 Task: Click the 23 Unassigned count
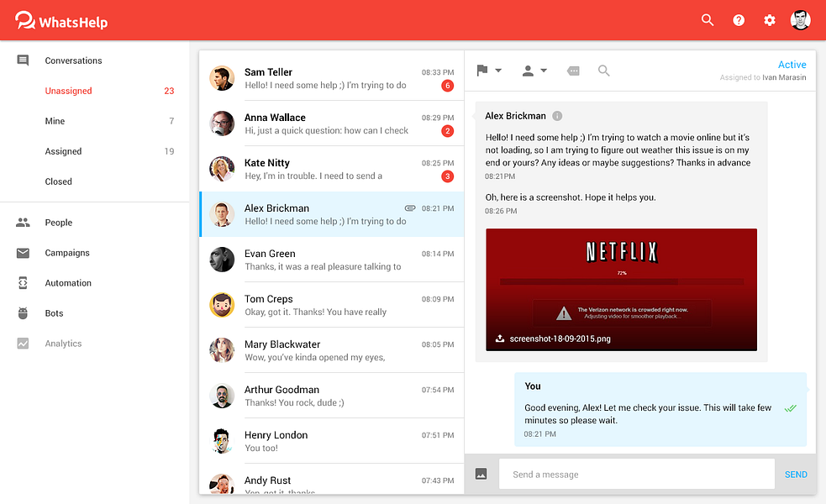[169, 91]
